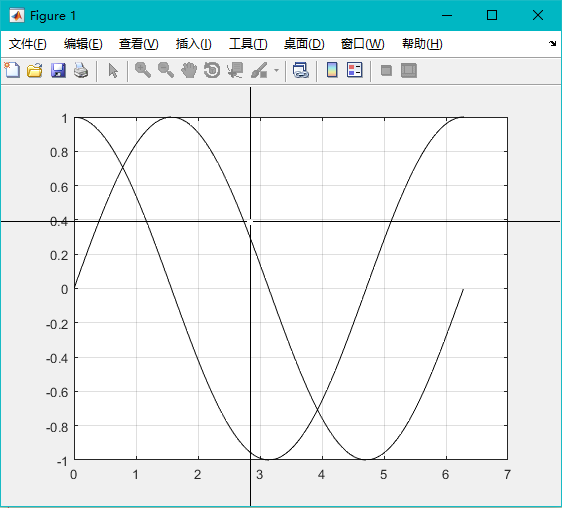Select the Pan hand tool
The width and height of the screenshot is (562, 508).
(x=189, y=70)
